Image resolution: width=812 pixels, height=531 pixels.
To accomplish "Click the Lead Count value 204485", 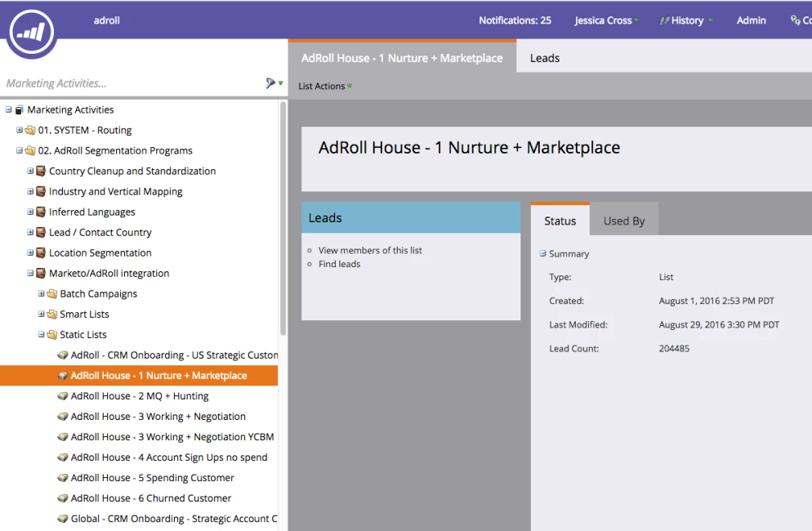I will click(674, 349).
